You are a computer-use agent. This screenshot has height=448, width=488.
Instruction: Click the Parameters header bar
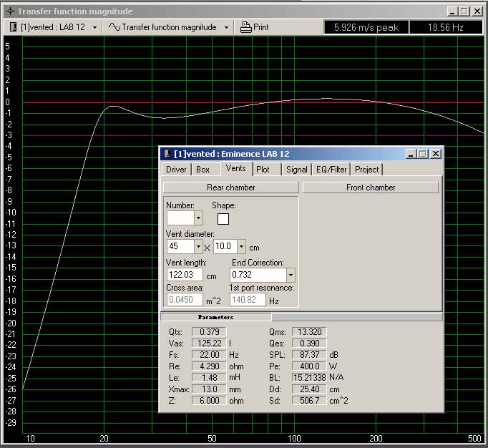(215, 317)
